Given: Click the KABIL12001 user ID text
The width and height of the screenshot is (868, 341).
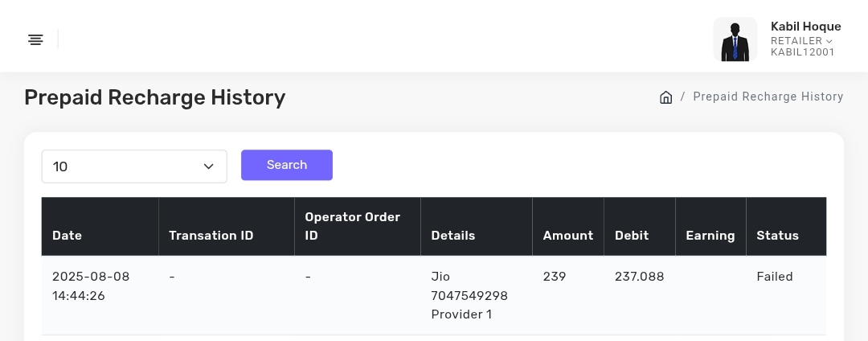Looking at the screenshot, I should (802, 52).
